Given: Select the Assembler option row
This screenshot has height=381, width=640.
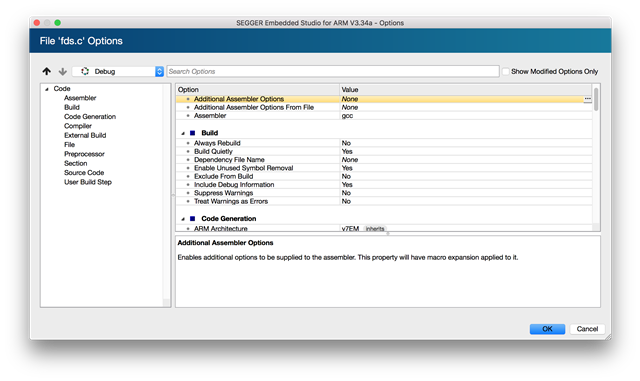Looking at the screenshot, I should [x=384, y=116].
